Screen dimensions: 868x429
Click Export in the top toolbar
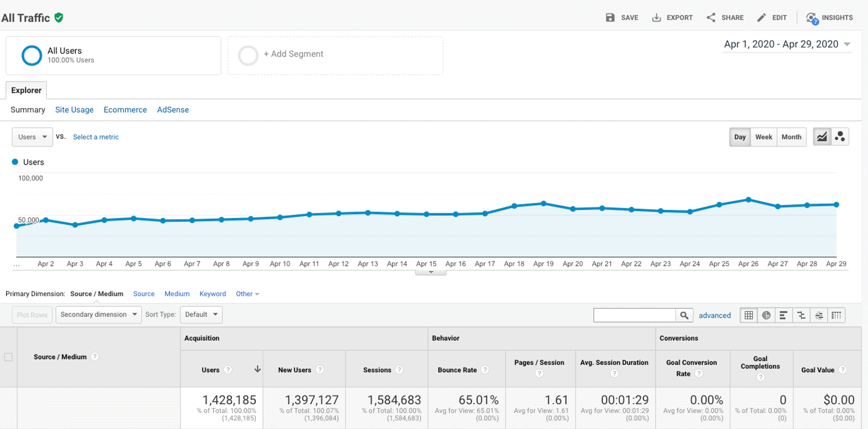pos(672,18)
